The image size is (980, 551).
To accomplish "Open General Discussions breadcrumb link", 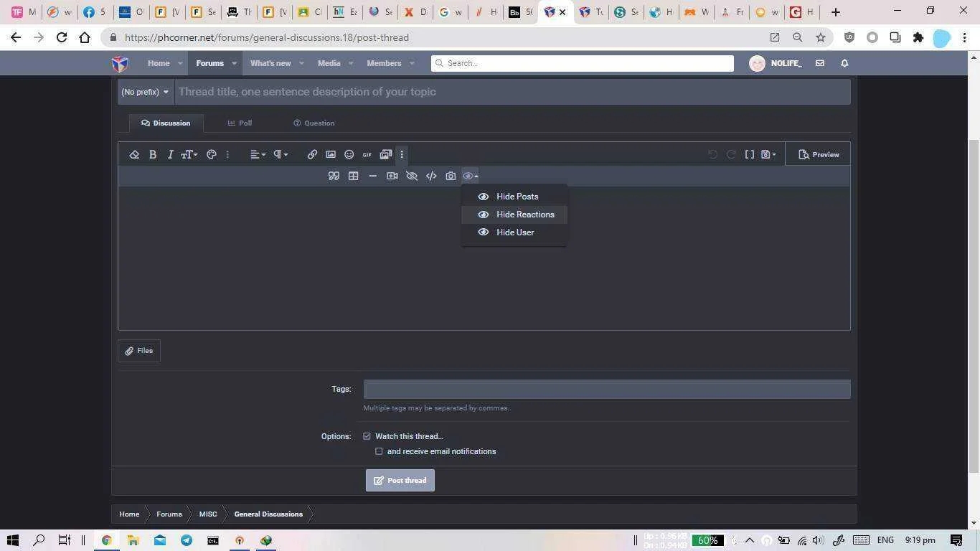I will click(268, 514).
